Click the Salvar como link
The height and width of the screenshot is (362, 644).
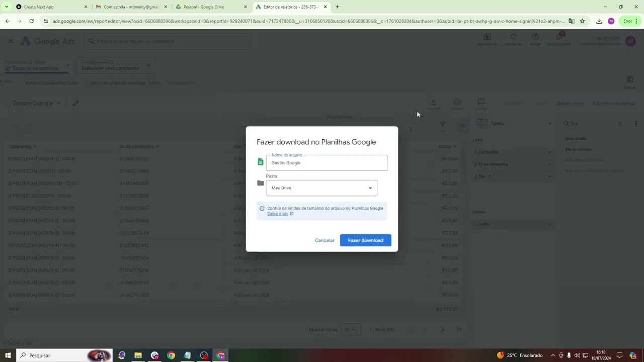coord(570,104)
